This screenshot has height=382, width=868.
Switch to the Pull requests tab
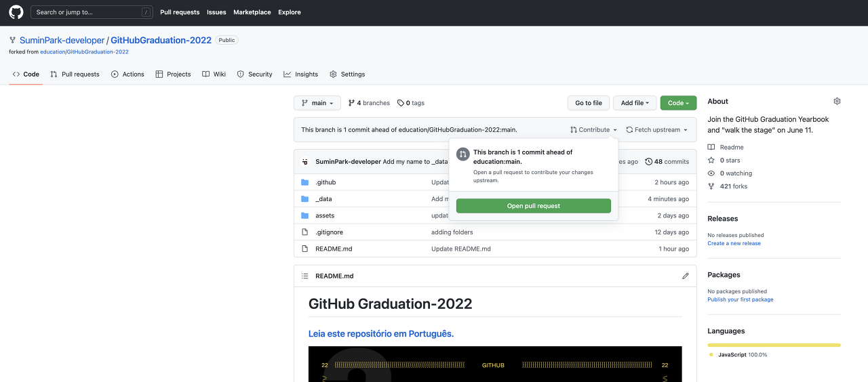coord(75,75)
